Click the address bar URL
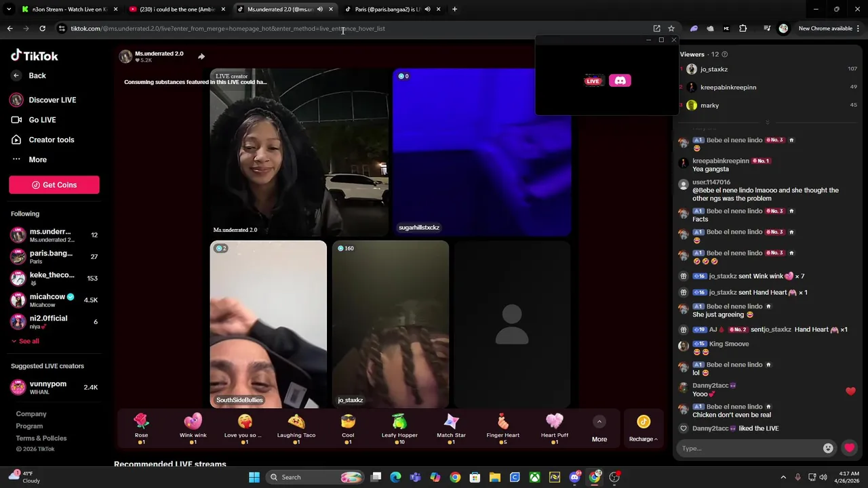This screenshot has height=488, width=868. coord(228,28)
